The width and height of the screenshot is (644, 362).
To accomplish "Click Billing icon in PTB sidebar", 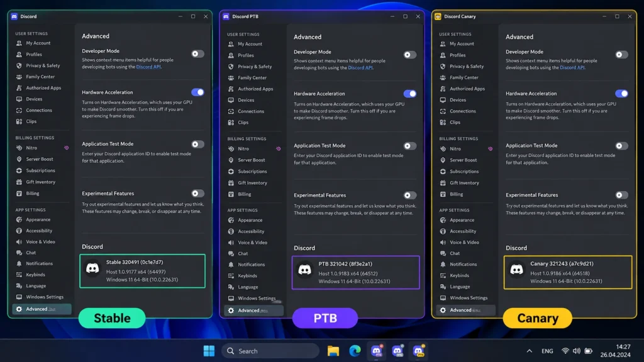I will click(231, 194).
